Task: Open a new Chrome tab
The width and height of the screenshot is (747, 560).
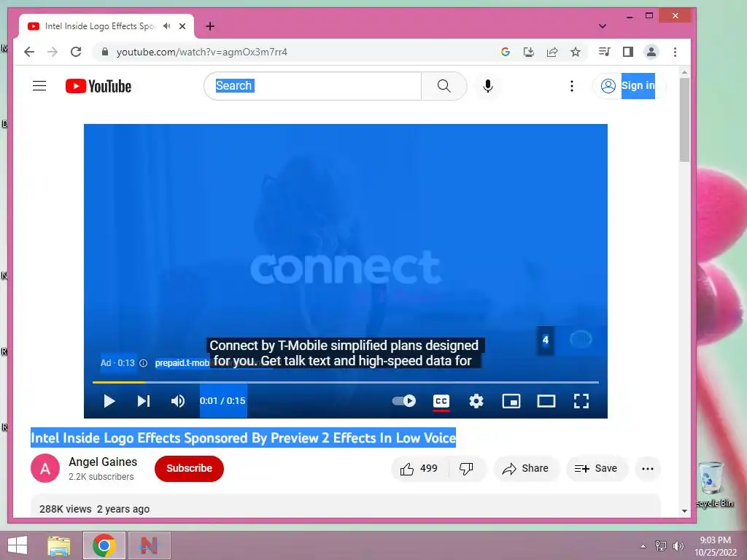Action: [210, 26]
